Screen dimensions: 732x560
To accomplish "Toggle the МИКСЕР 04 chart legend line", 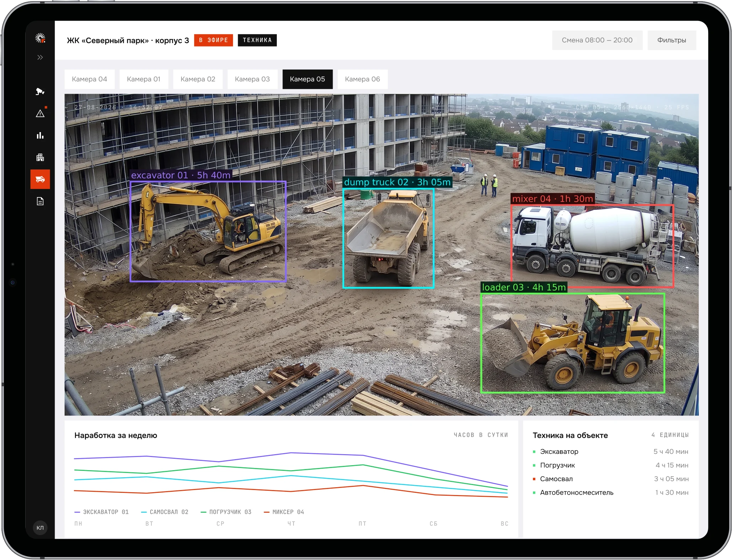I will [284, 512].
